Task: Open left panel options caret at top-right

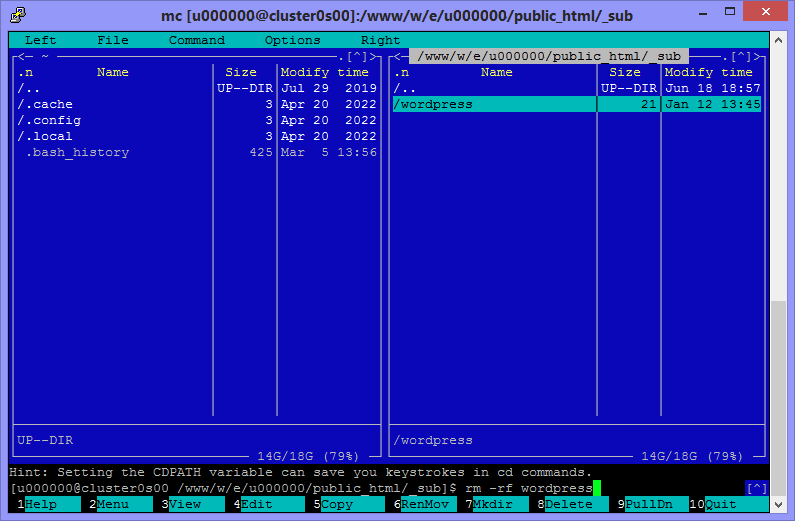Action: (x=357, y=57)
